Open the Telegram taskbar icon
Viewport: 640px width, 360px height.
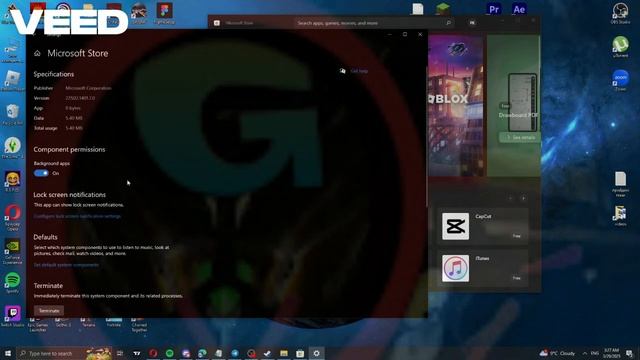pos(235,353)
